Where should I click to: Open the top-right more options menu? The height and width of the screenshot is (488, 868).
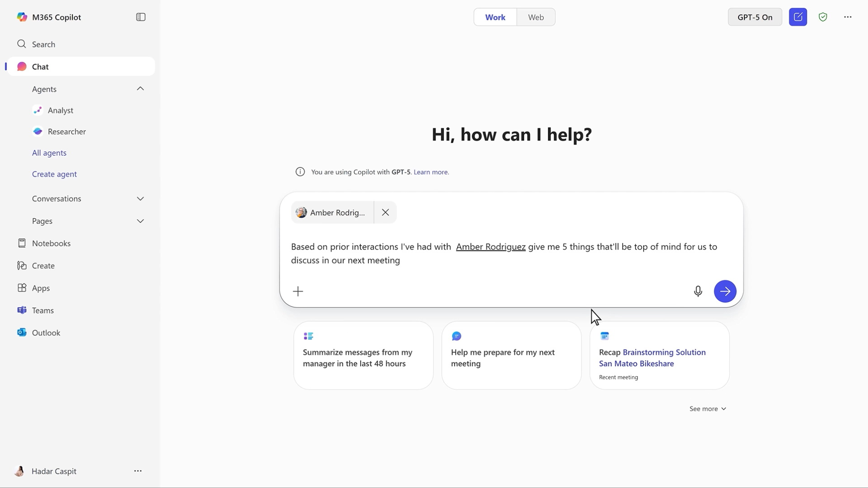[x=848, y=17]
